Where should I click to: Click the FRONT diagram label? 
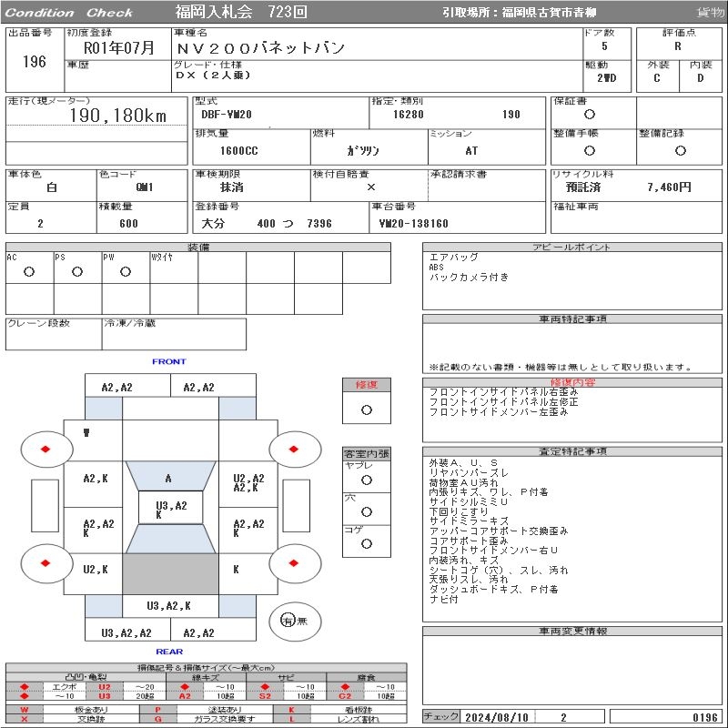[x=169, y=361]
